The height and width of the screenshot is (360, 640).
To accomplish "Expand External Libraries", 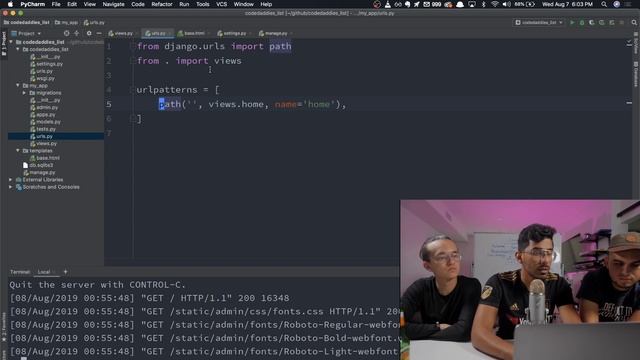I will (11, 180).
